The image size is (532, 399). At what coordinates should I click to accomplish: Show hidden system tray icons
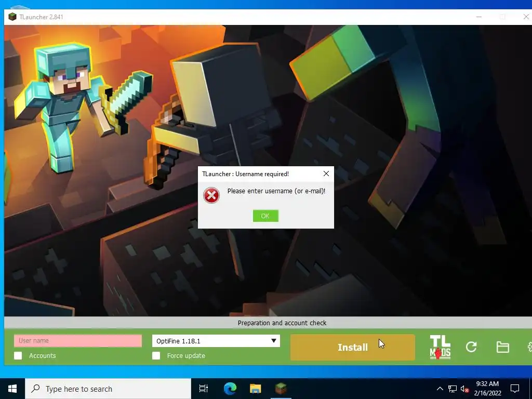click(440, 389)
